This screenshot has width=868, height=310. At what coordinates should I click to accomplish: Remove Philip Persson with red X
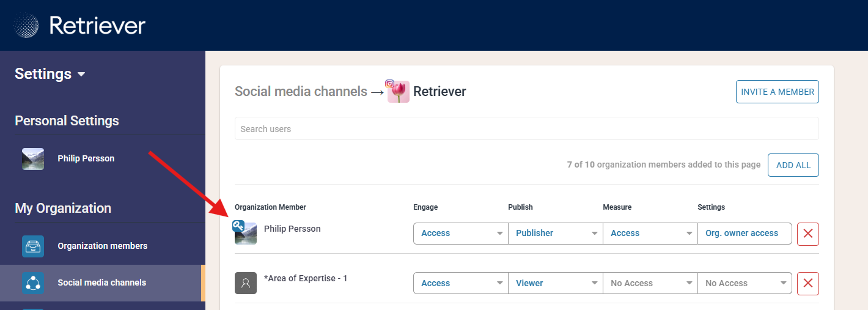pyautogui.click(x=808, y=234)
